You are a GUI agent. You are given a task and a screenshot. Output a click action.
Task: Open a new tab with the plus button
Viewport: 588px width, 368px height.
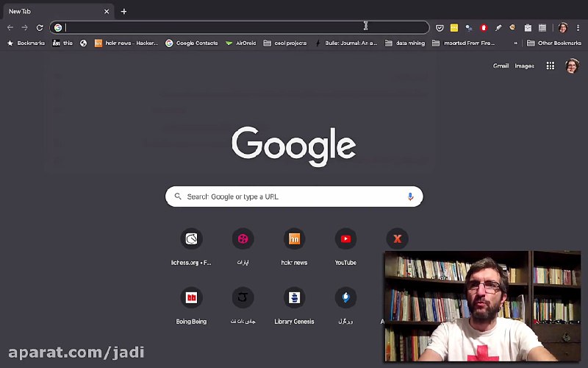(123, 11)
